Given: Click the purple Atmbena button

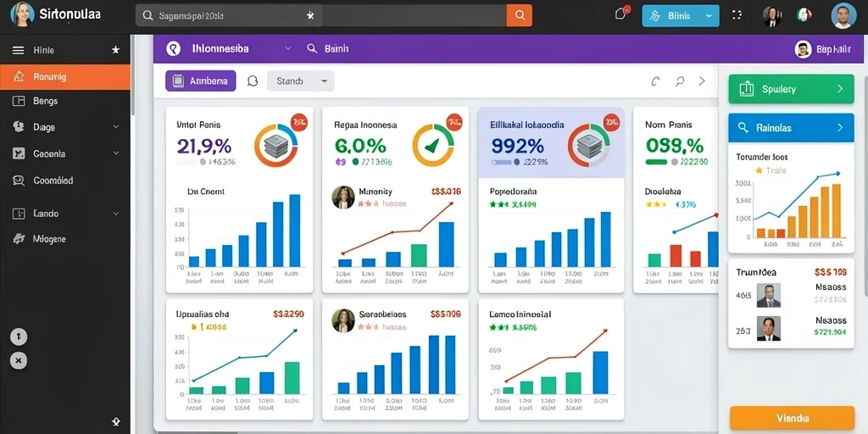Looking at the screenshot, I should coord(200,81).
